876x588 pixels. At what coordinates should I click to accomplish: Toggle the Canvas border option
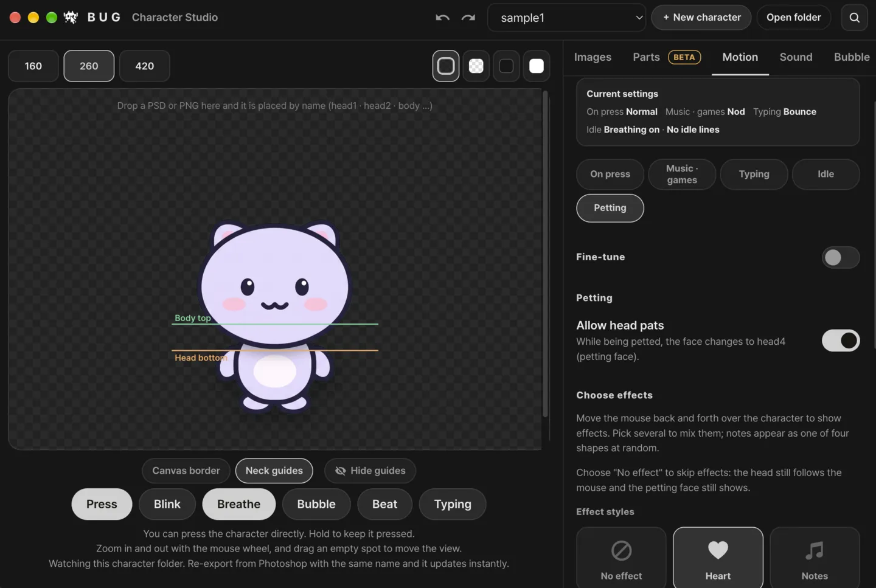pyautogui.click(x=186, y=471)
